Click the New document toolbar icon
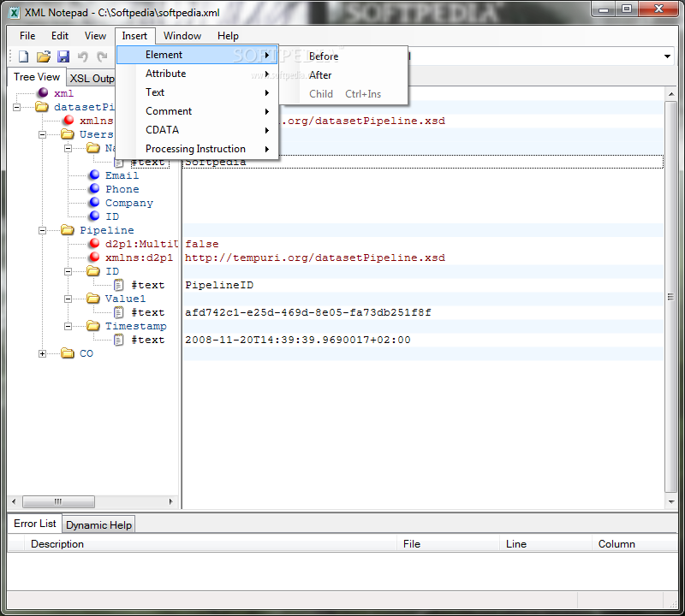The image size is (685, 616). [x=23, y=56]
